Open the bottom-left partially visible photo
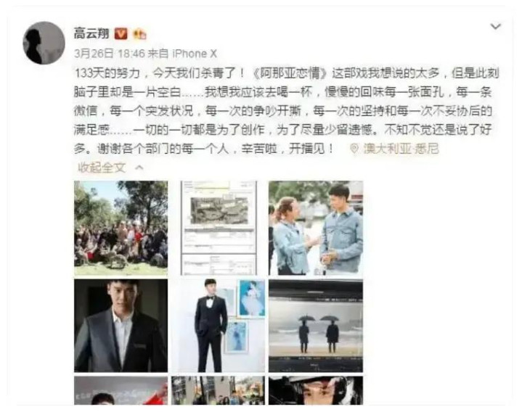This screenshot has height=420, width=522. pyautogui.click(x=121, y=390)
